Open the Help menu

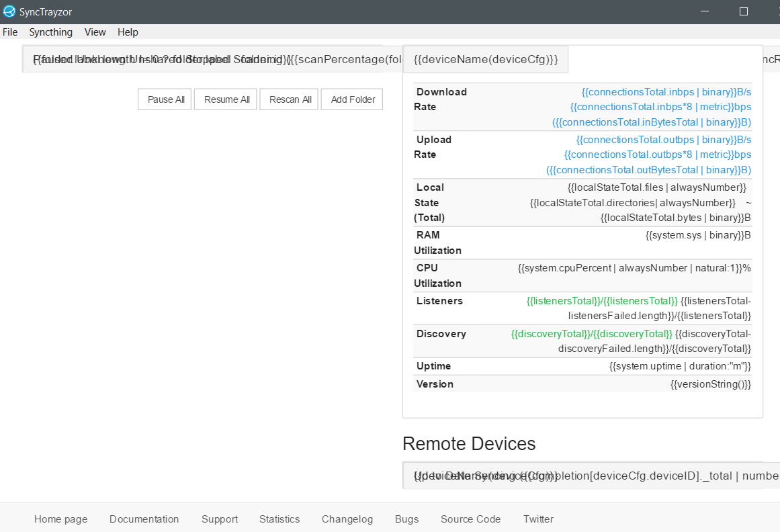coord(128,32)
